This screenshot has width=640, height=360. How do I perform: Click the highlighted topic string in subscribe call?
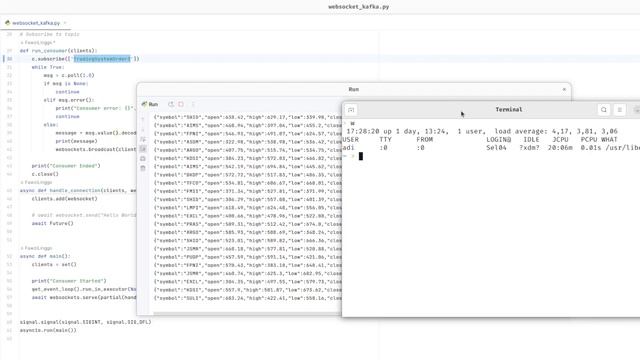point(102,59)
